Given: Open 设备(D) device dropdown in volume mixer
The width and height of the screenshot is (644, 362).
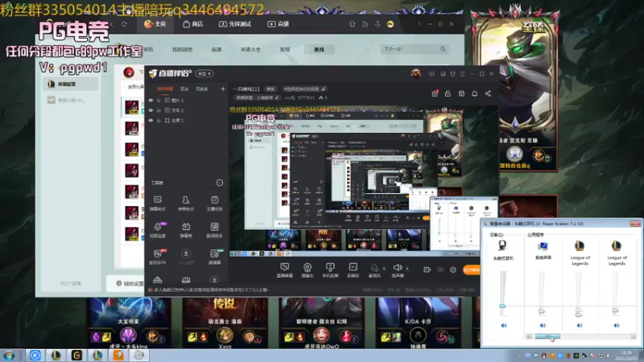Looking at the screenshot, I should pos(497,235).
